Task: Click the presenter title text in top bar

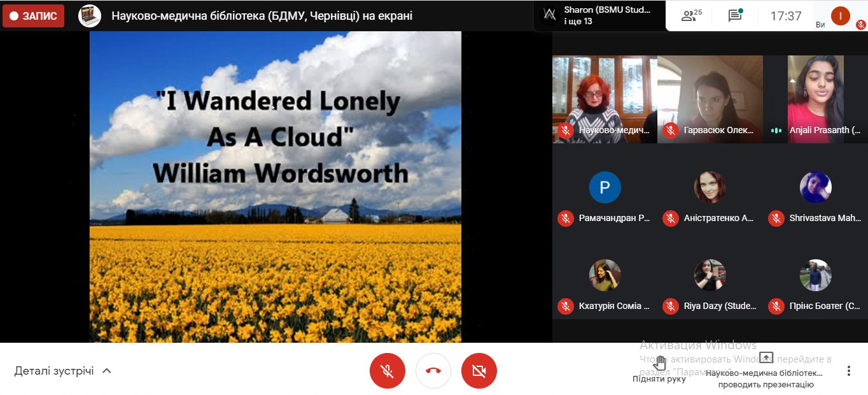Action: pyautogui.click(x=262, y=16)
